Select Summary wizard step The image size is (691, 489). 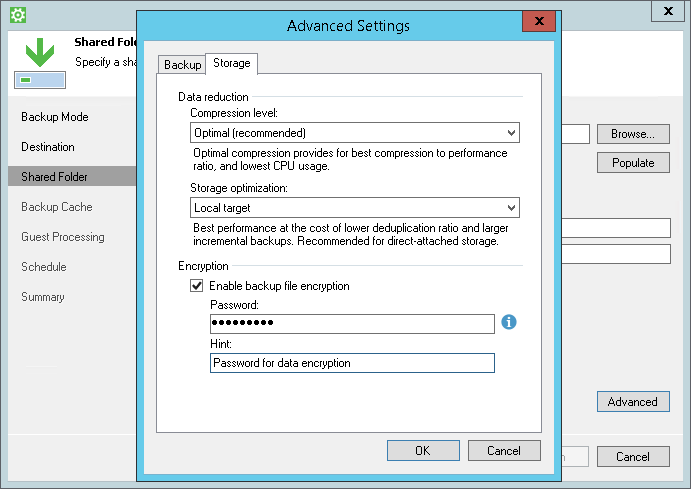(43, 297)
